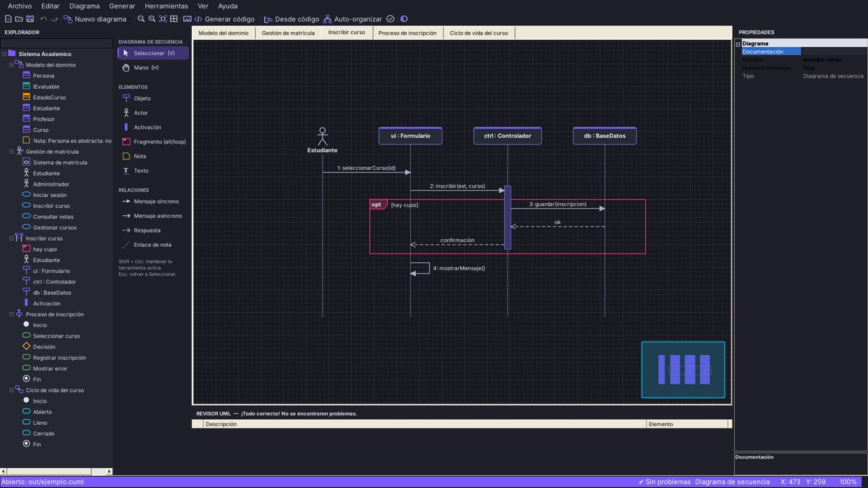868x488 pixels.
Task: Pick the Texto element tool
Action: (x=153, y=171)
